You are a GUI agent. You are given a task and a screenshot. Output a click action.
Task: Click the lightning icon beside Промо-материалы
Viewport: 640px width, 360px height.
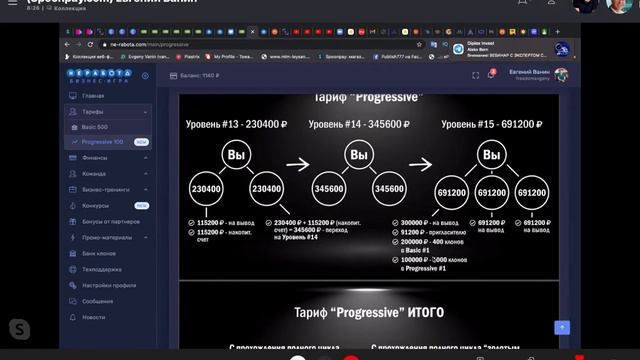[x=73, y=238]
